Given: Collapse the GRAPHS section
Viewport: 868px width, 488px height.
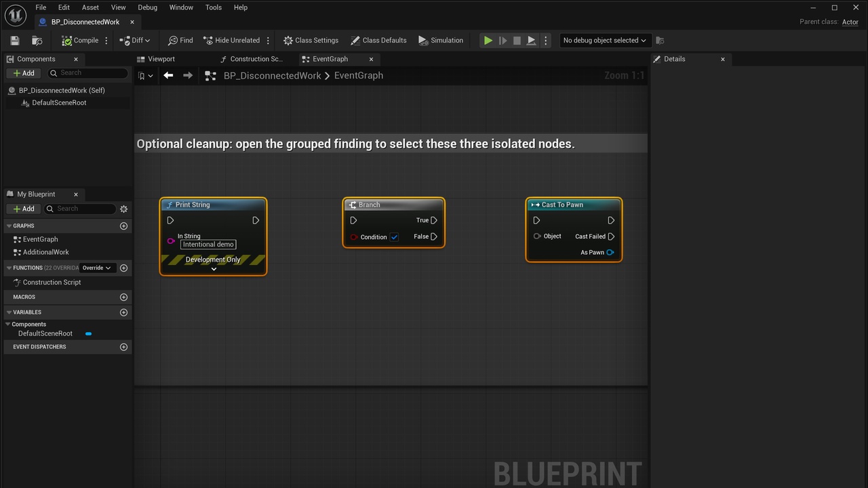Looking at the screenshot, I should (x=9, y=226).
